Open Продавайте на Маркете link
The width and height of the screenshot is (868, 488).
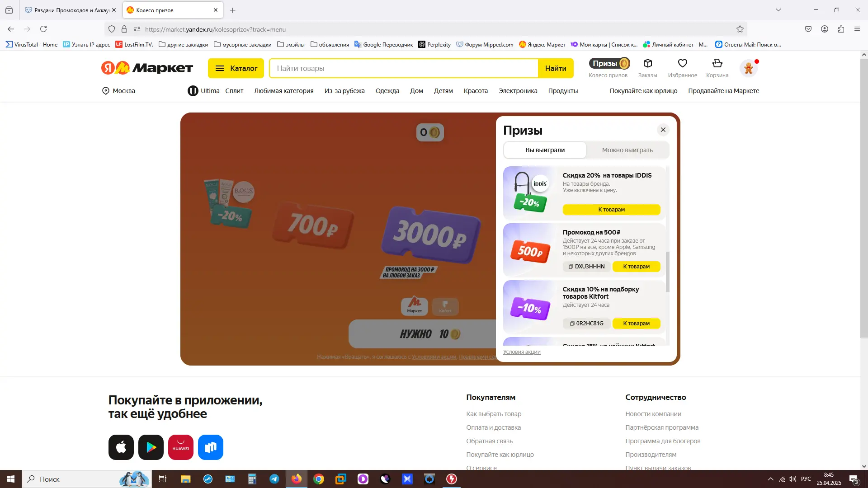coord(723,91)
